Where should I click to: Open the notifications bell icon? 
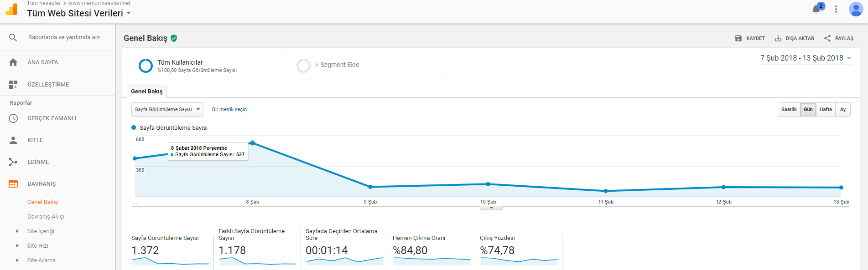816,9
